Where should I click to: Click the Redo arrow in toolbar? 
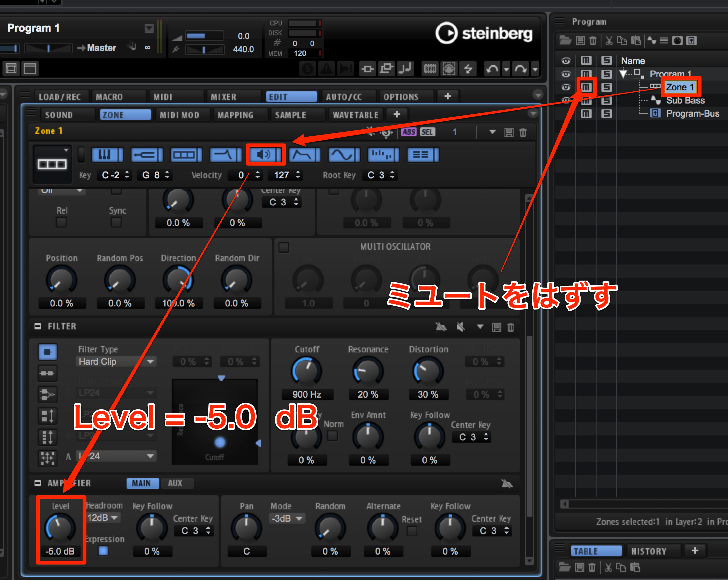521,69
